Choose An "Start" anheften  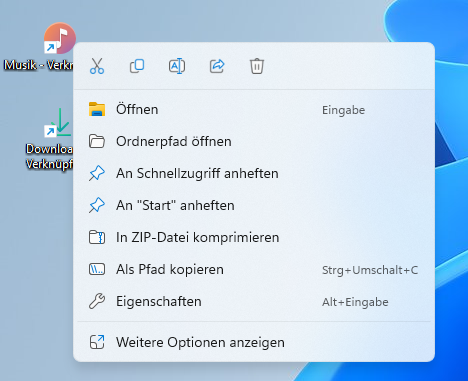coord(254,205)
